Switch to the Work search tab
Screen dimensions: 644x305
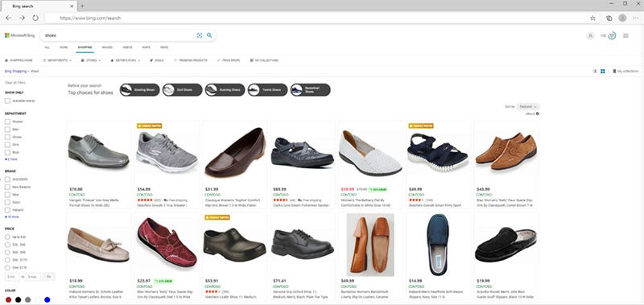coord(64,47)
